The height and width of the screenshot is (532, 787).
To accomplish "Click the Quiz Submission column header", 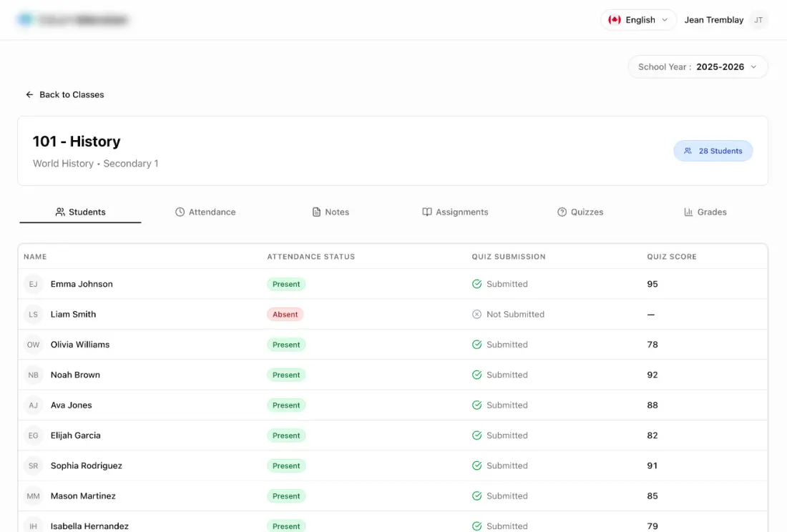I will (509, 257).
